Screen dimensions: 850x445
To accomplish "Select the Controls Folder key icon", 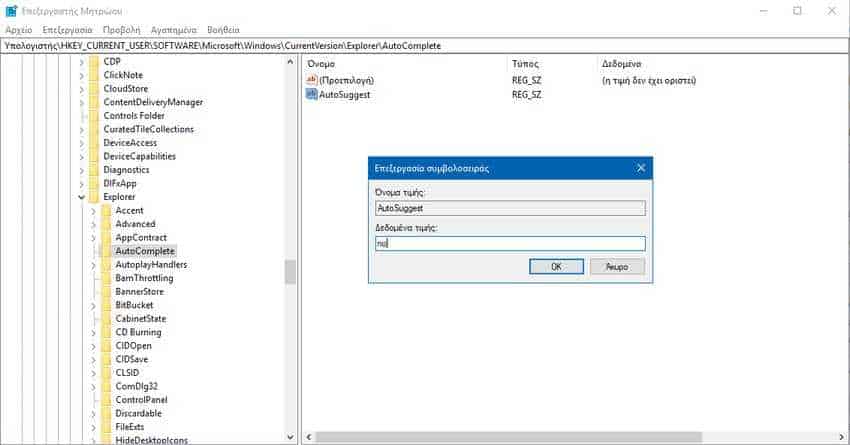I will (x=94, y=115).
